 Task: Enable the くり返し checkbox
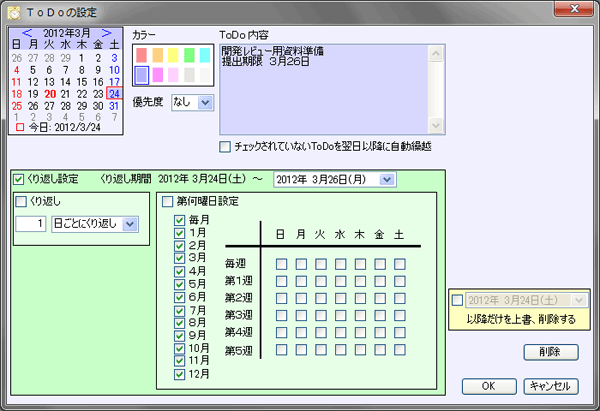[x=21, y=202]
